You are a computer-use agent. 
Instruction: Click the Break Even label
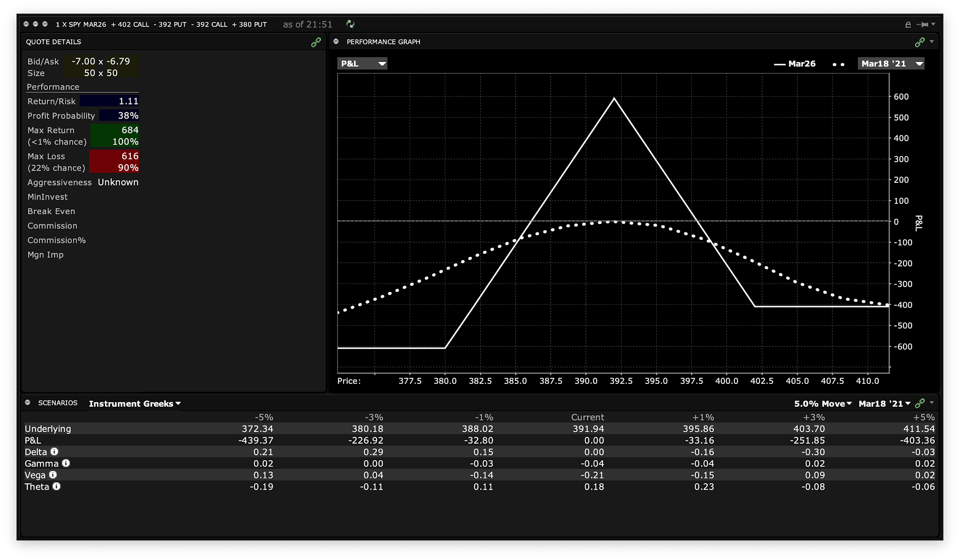point(51,211)
